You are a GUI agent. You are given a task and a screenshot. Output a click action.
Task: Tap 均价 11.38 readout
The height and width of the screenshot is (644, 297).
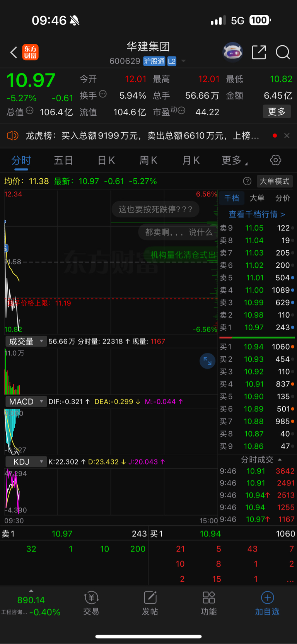pos(26,181)
